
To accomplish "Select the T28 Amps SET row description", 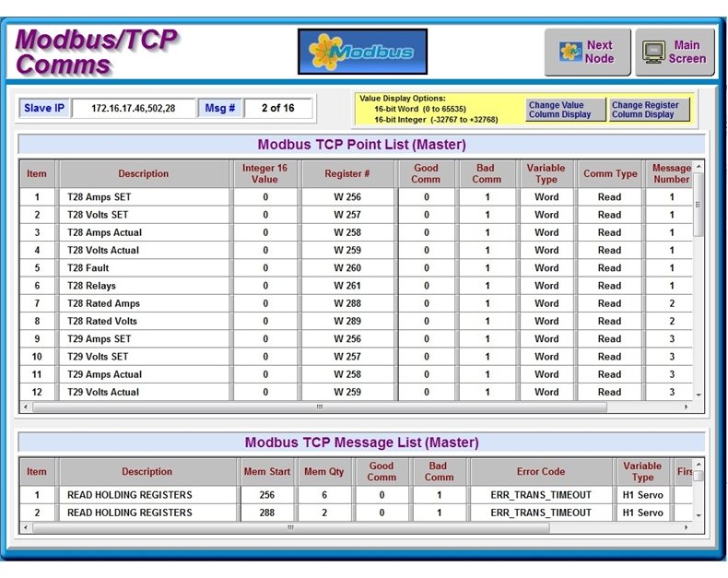I will click(144, 197).
